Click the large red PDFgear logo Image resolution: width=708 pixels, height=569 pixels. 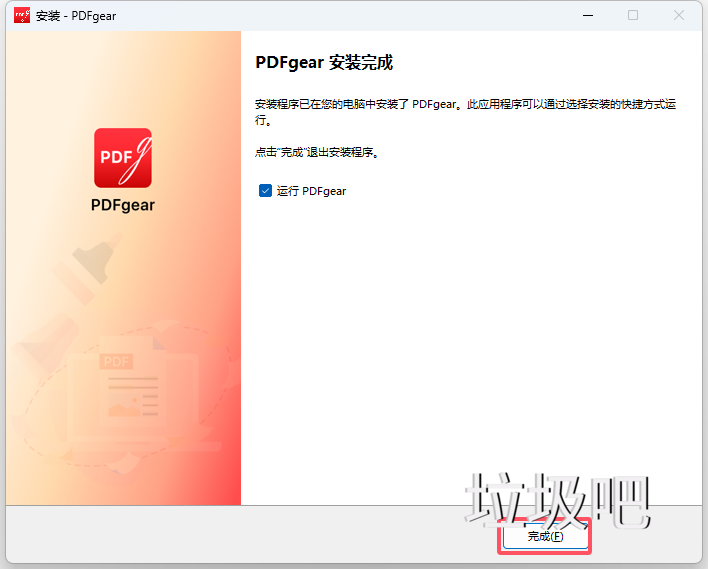pyautogui.click(x=123, y=158)
